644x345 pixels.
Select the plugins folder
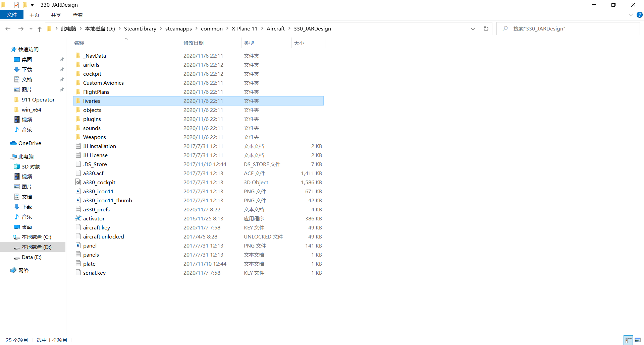[198, 119]
